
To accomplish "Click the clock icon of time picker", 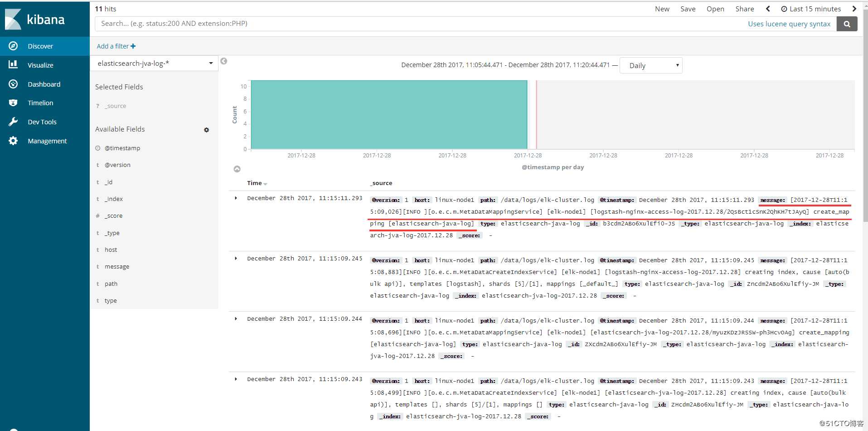I will click(x=784, y=9).
